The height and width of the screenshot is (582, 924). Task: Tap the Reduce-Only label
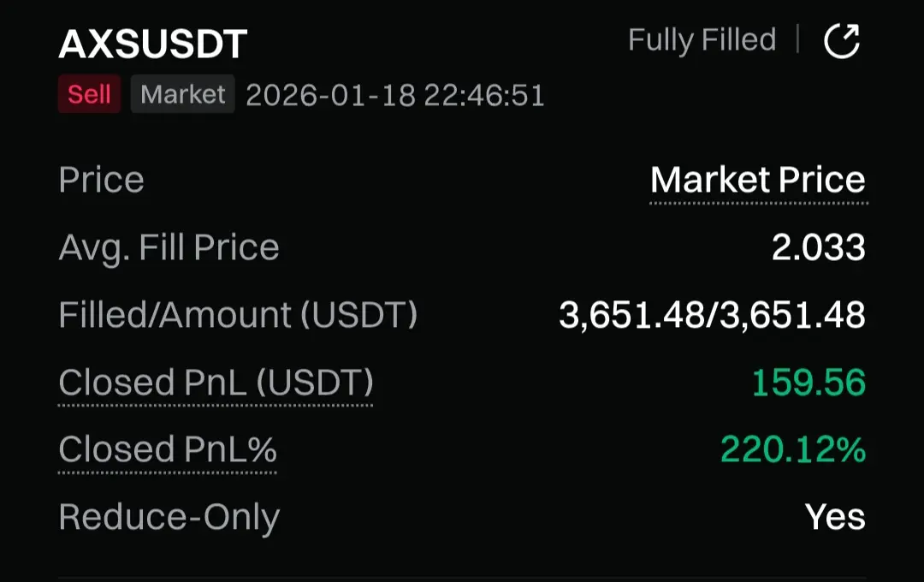[x=169, y=518]
